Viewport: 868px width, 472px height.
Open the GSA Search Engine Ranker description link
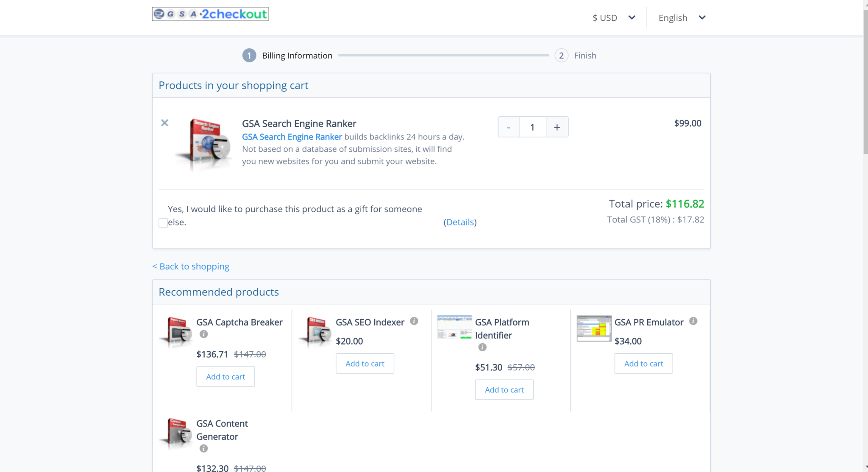292,137
